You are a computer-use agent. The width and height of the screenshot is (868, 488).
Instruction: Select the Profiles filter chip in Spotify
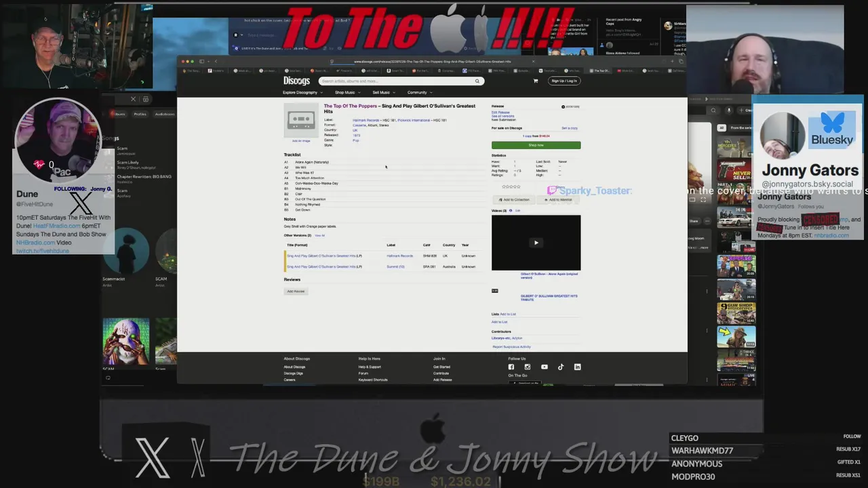click(140, 114)
